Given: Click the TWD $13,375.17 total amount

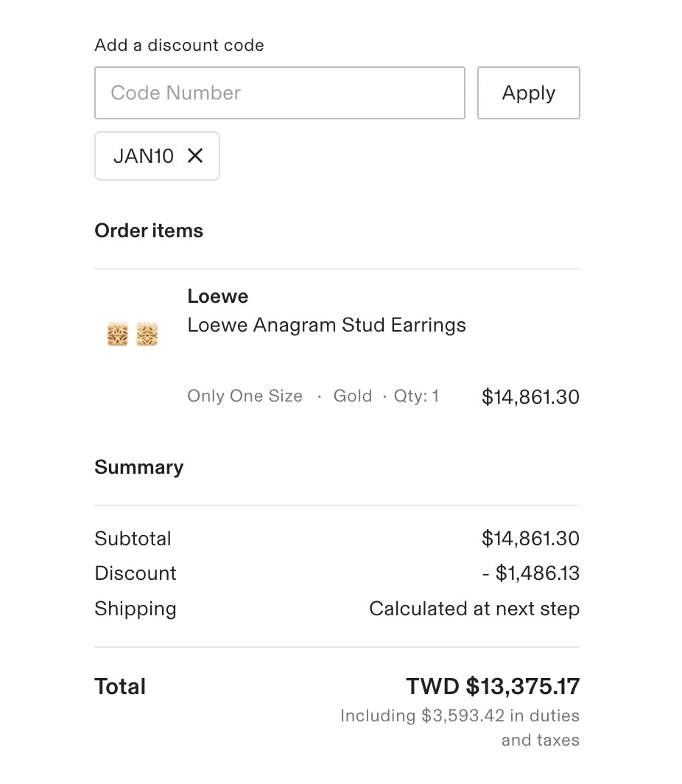Looking at the screenshot, I should (x=493, y=687).
